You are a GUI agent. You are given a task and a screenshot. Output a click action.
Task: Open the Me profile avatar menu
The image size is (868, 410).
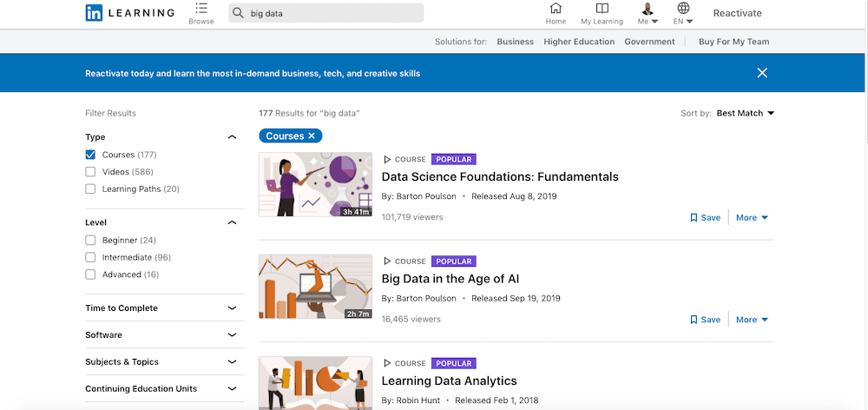[x=648, y=9]
